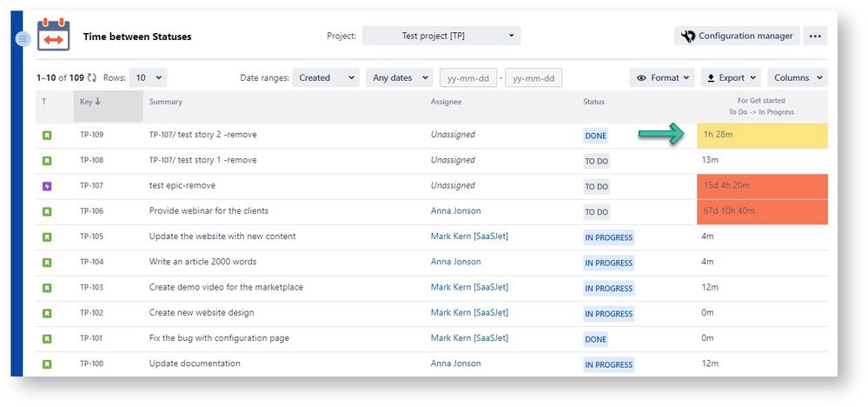The width and height of the screenshot is (868, 407).
Task: Click the red 15d 4h 20m cell
Action: (762, 187)
